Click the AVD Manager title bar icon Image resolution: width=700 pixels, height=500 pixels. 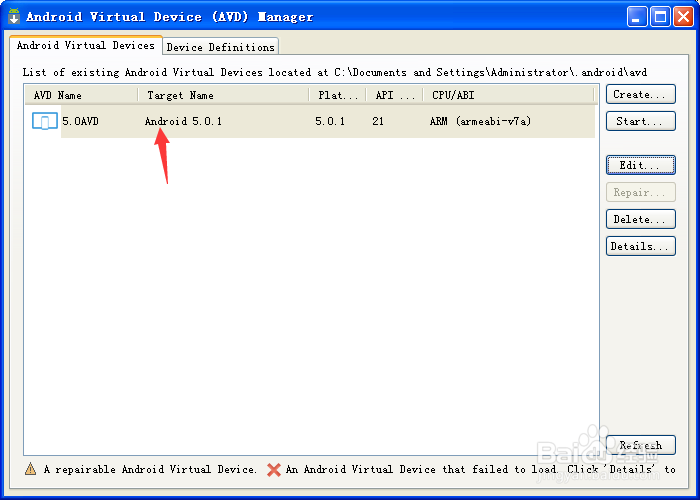point(14,16)
